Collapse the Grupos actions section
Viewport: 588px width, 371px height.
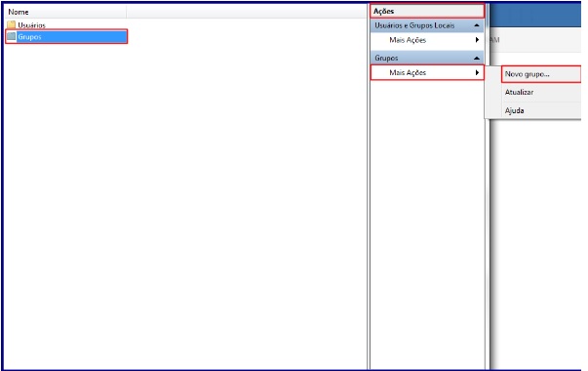pos(477,58)
